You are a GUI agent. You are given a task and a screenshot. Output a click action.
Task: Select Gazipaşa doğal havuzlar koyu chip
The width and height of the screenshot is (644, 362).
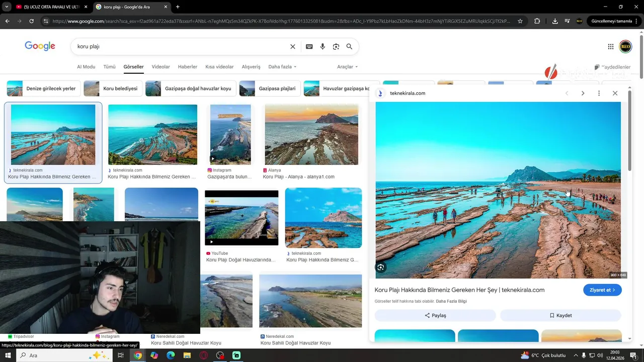[190, 88]
